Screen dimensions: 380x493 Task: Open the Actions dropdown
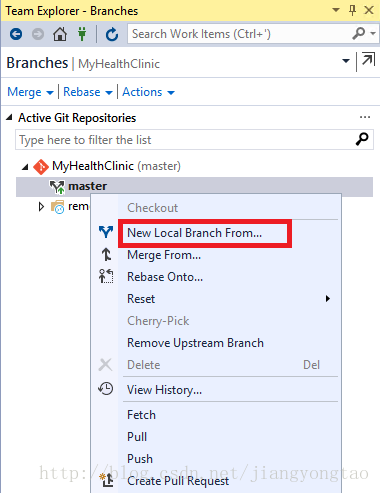coord(148,92)
